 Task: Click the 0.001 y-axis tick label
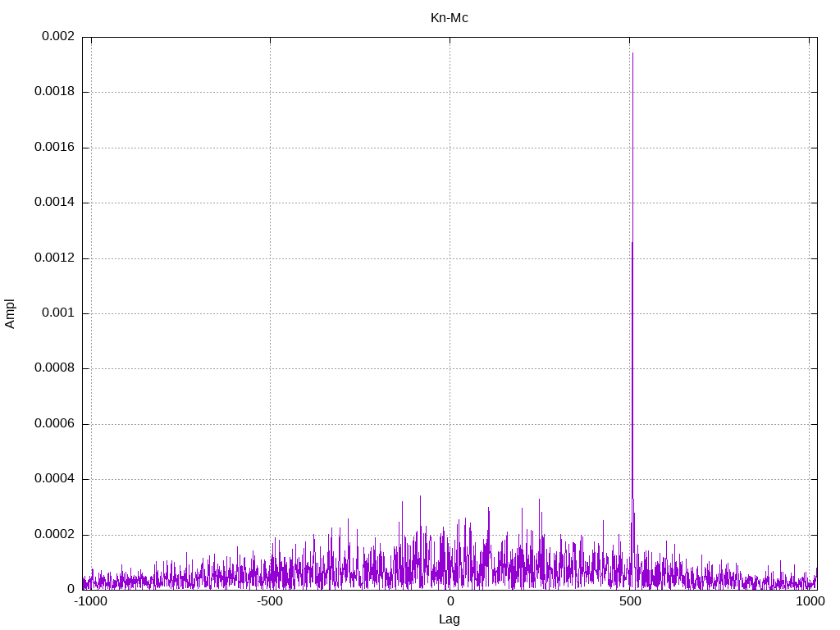[57, 313]
